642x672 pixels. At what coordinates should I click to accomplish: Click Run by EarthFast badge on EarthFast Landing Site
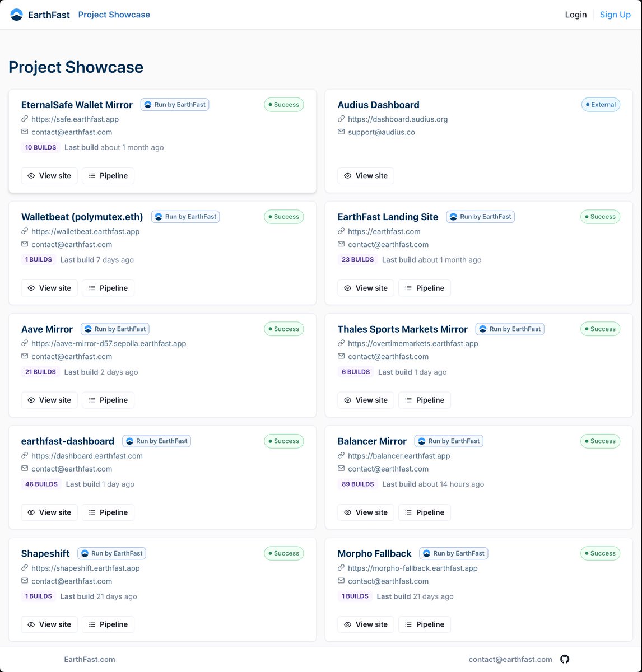481,217
